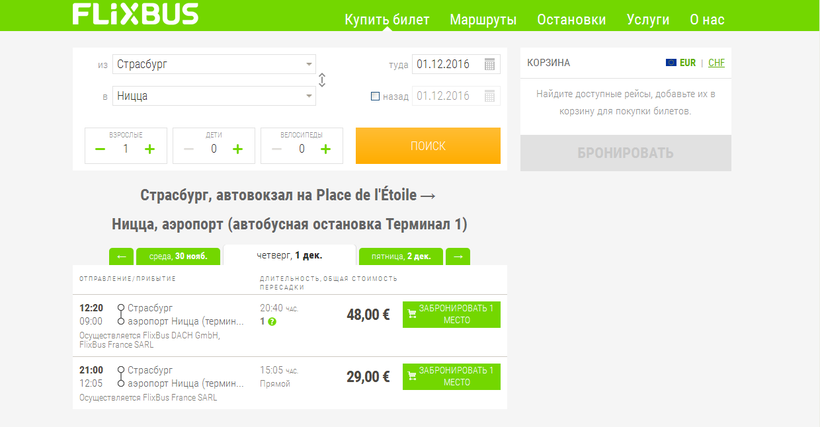Image resolution: width=820 pixels, height=427 pixels.
Task: Click the FlixBus logo
Action: click(135, 14)
